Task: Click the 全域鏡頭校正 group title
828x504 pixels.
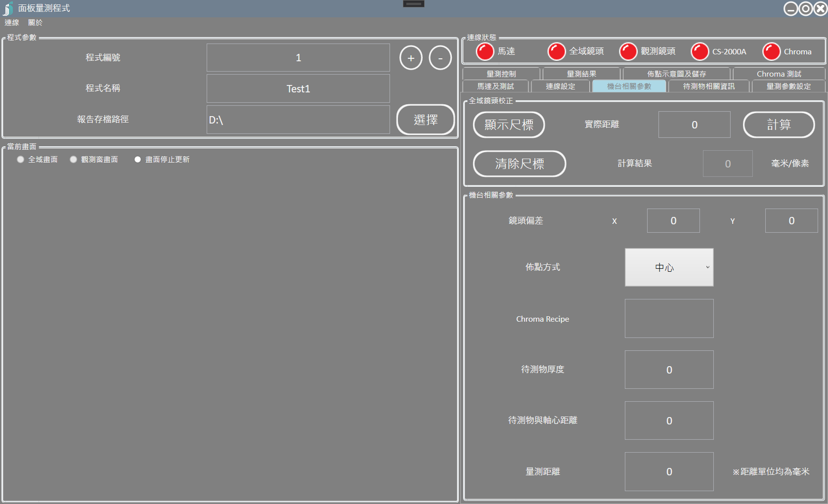Action: click(x=491, y=101)
